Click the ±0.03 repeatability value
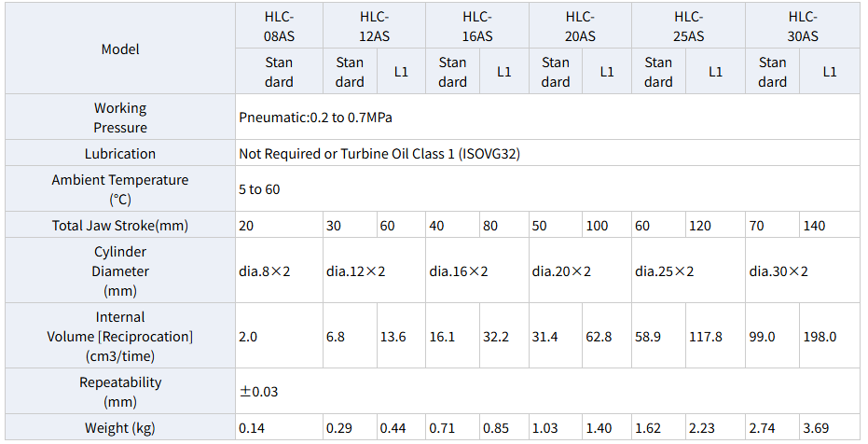868x444 pixels. coord(259,392)
